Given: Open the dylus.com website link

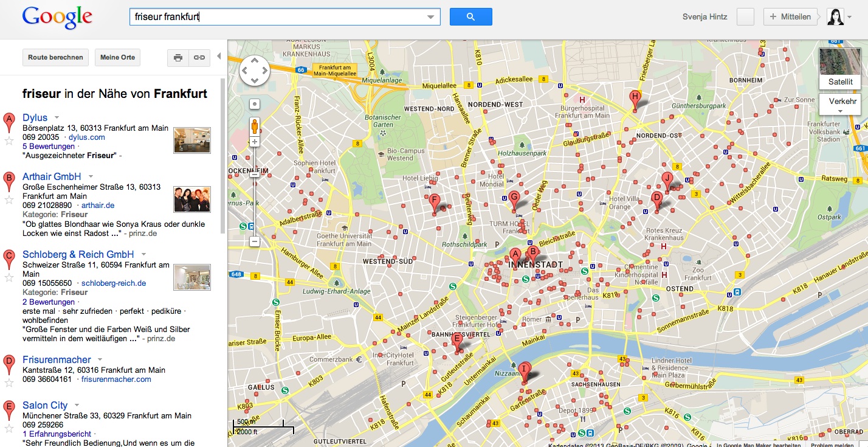Looking at the screenshot, I should [87, 137].
